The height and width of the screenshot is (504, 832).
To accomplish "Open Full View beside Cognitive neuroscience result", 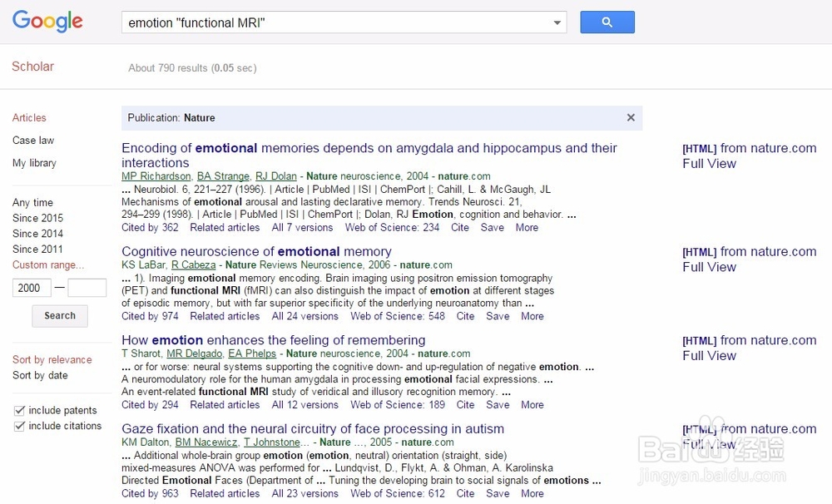I will tap(710, 267).
